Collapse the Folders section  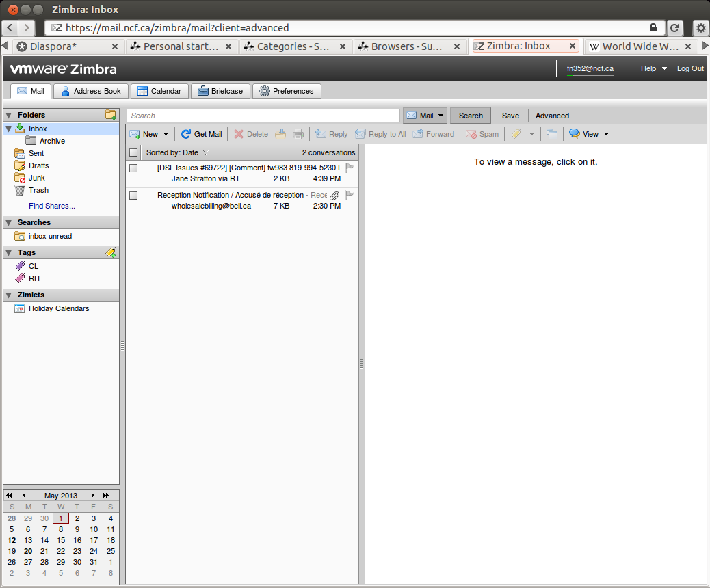[x=9, y=116]
